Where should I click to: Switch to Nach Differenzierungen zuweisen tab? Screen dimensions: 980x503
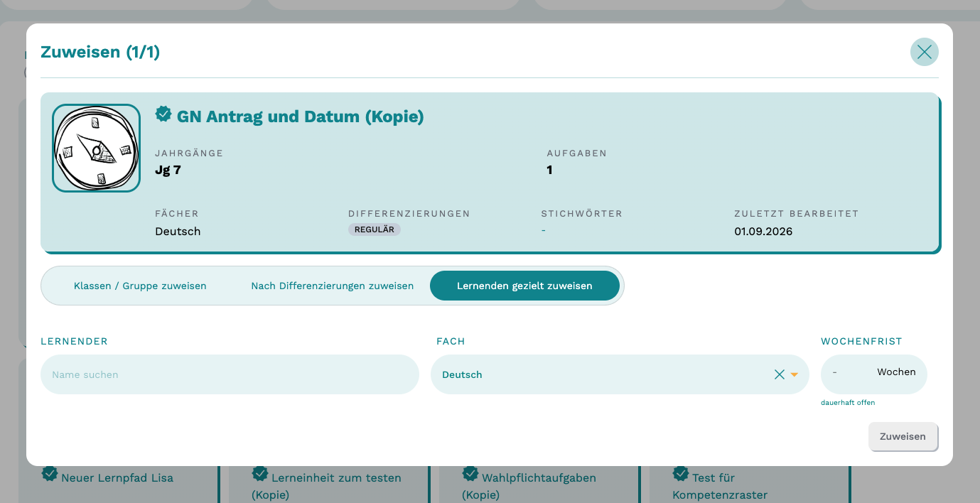click(332, 286)
